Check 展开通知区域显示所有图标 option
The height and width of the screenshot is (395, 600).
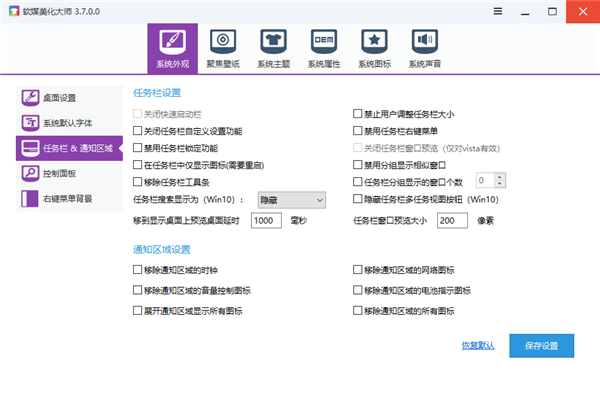(137, 310)
